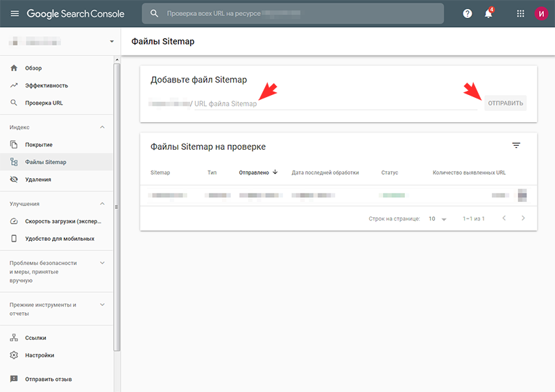
Task: Go to previous page of results
Action: [504, 219]
